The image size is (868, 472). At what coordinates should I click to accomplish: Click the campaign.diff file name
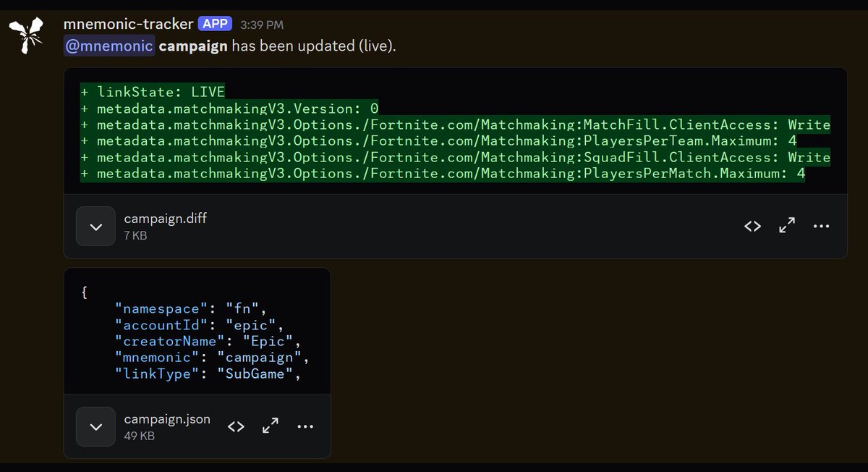coord(165,218)
